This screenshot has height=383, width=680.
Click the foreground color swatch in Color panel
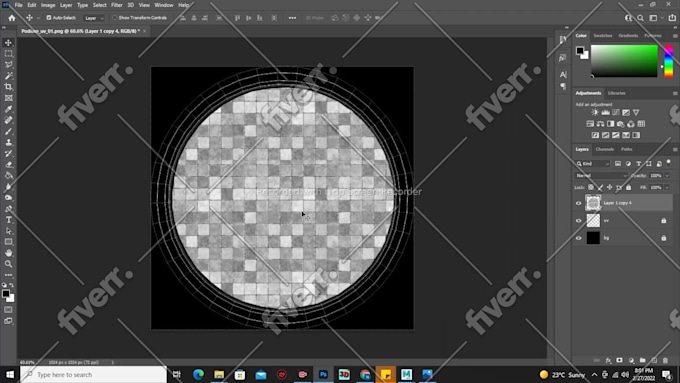tap(580, 51)
